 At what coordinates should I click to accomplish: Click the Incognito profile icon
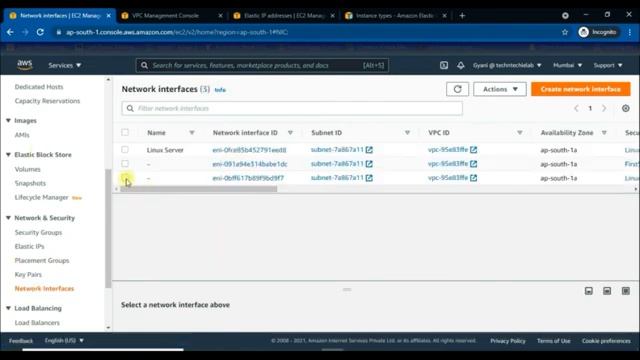click(x=584, y=32)
